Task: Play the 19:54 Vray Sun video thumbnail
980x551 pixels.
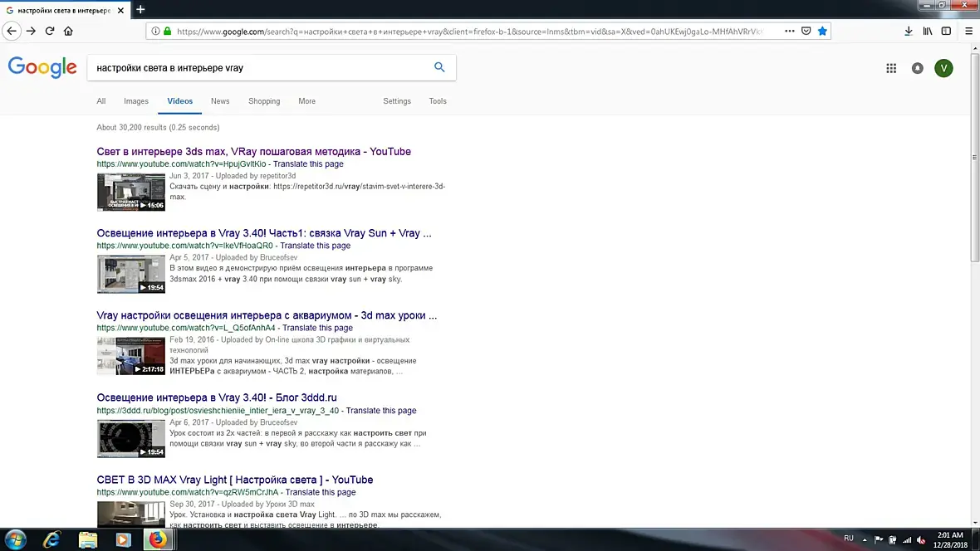Action: pos(131,274)
